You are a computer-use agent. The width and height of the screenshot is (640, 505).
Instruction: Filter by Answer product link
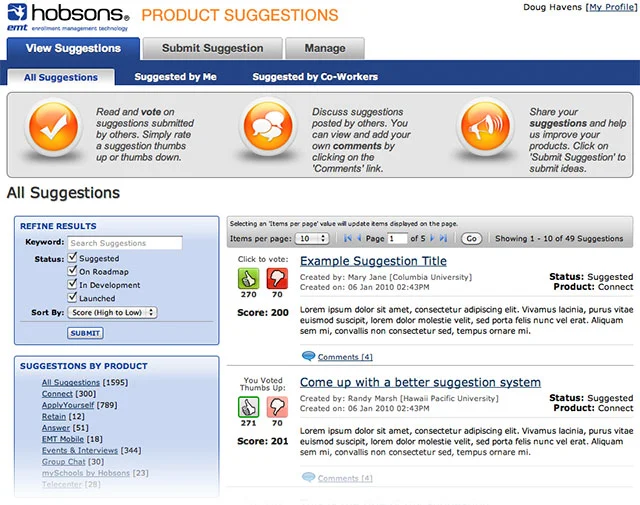click(56, 428)
